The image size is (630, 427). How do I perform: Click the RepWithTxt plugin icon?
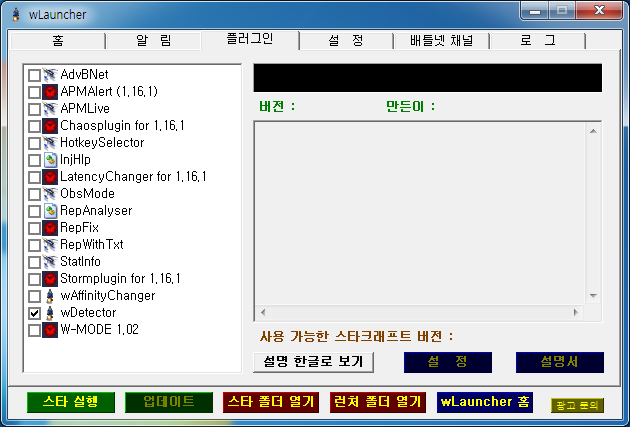coord(50,245)
